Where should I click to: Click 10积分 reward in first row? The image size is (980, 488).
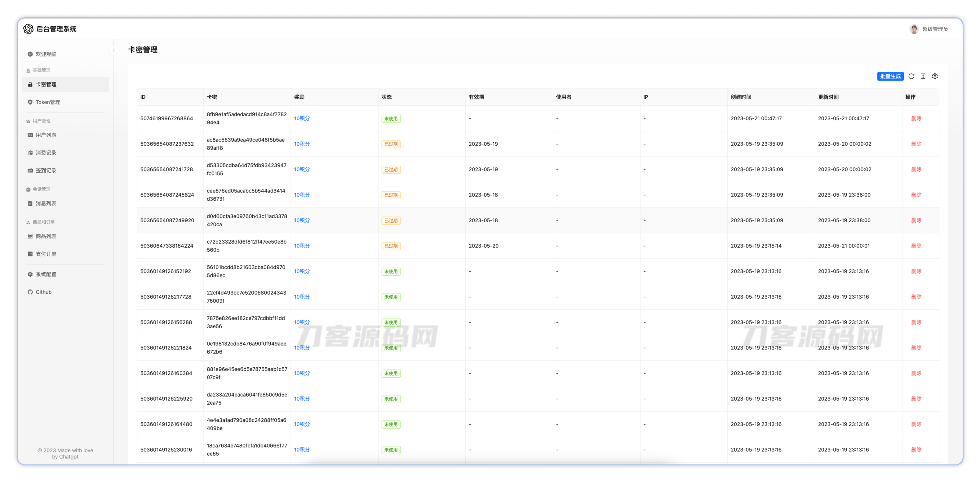pyautogui.click(x=302, y=118)
